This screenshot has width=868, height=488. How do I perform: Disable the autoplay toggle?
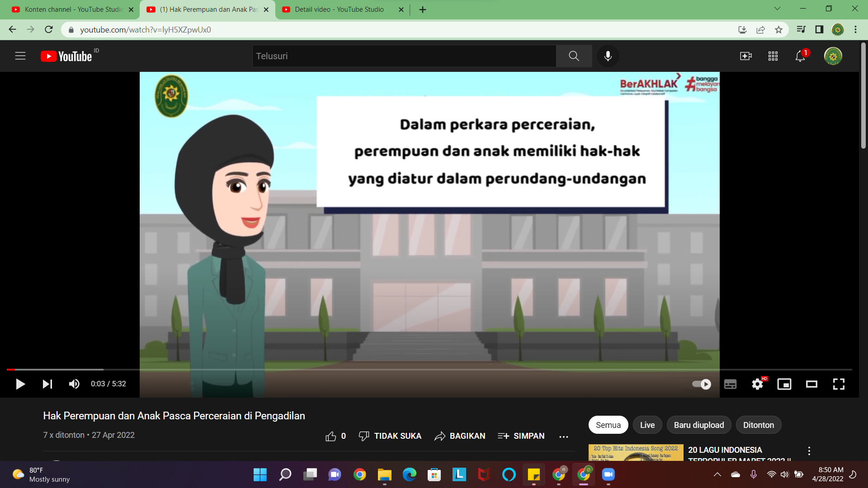pos(701,384)
